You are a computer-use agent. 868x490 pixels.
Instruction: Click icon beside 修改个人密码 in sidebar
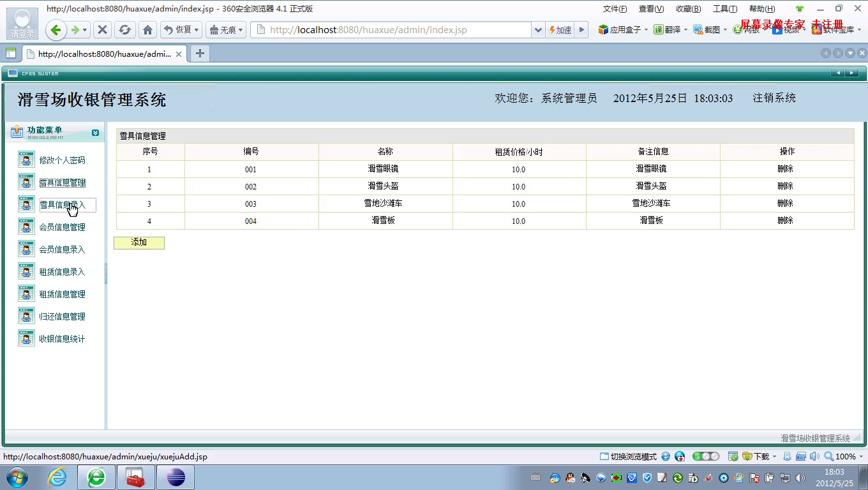point(26,160)
